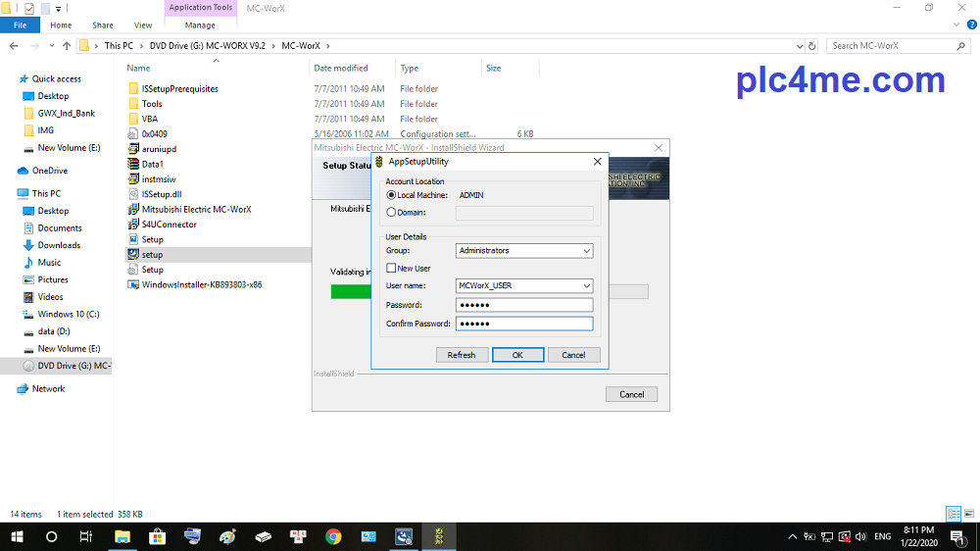The width and height of the screenshot is (980, 551).
Task: Click the installation progress bar
Action: [x=489, y=291]
